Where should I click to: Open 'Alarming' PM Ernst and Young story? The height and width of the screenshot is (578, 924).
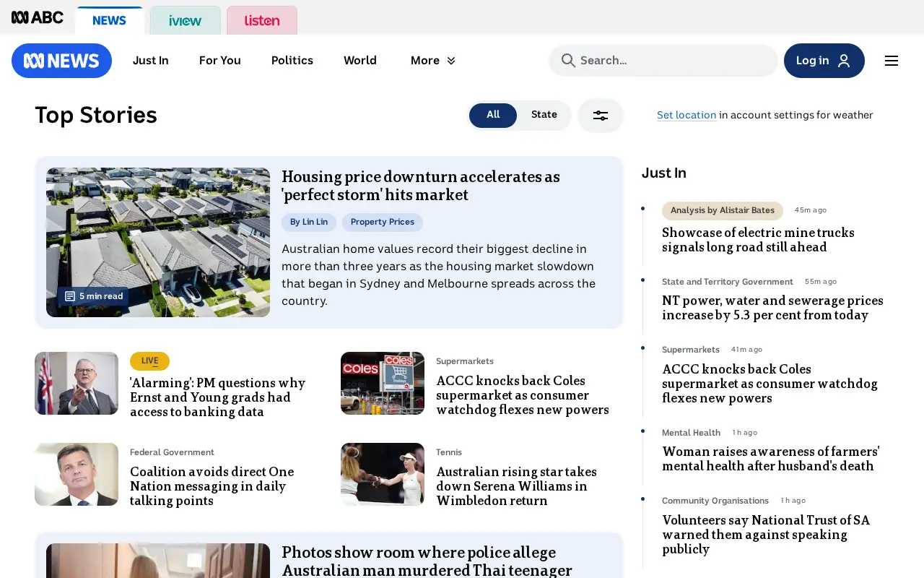click(217, 397)
